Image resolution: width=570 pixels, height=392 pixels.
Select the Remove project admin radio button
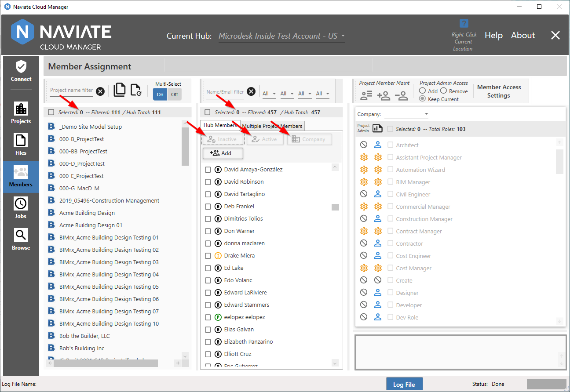point(443,91)
